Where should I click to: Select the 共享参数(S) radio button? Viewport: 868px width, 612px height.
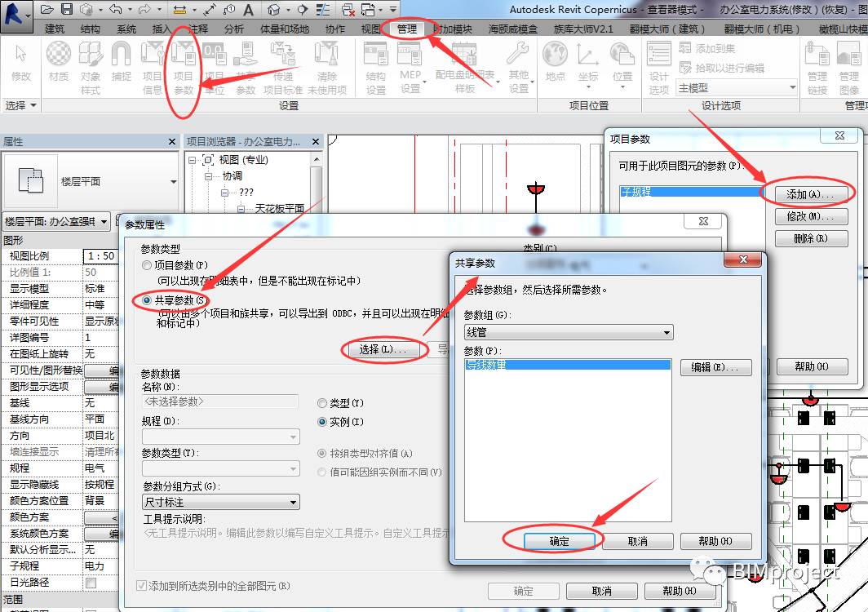click(147, 300)
